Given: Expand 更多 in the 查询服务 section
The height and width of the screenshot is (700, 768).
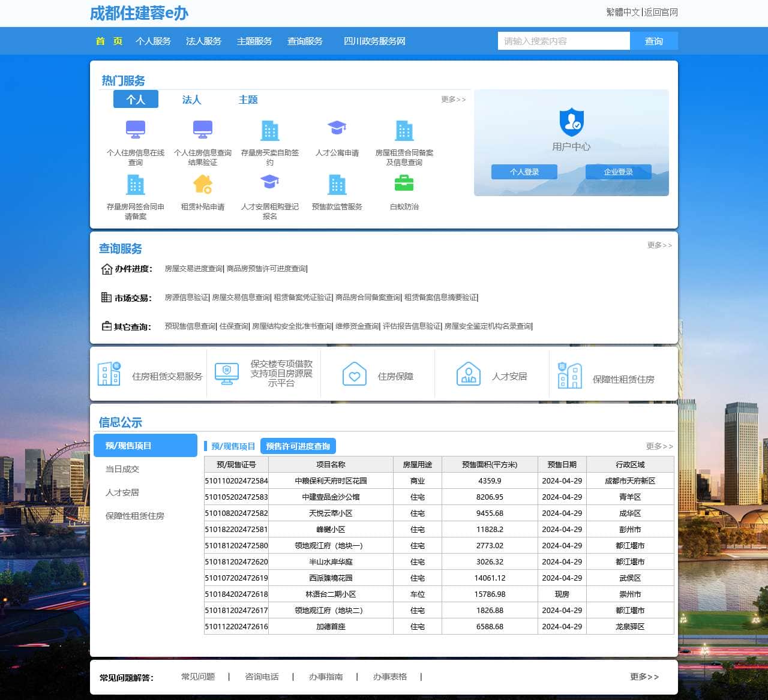Looking at the screenshot, I should coord(659,245).
